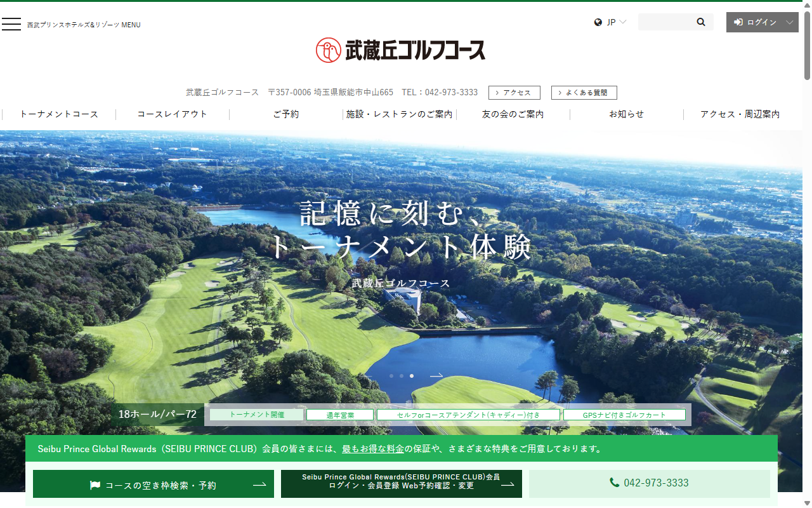This screenshot has height=508, width=812.
Task: Click the 〒357-0006 埼玉県飯能市中山665 address
Action: 331,92
